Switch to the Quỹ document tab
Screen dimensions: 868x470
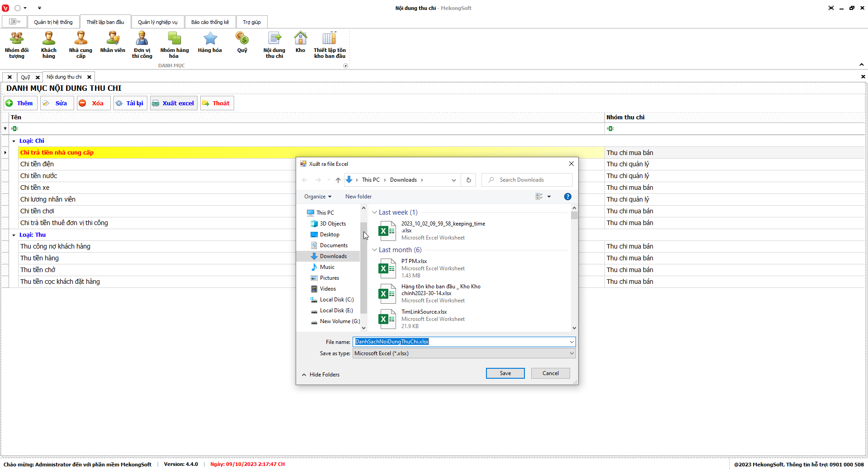[25, 77]
